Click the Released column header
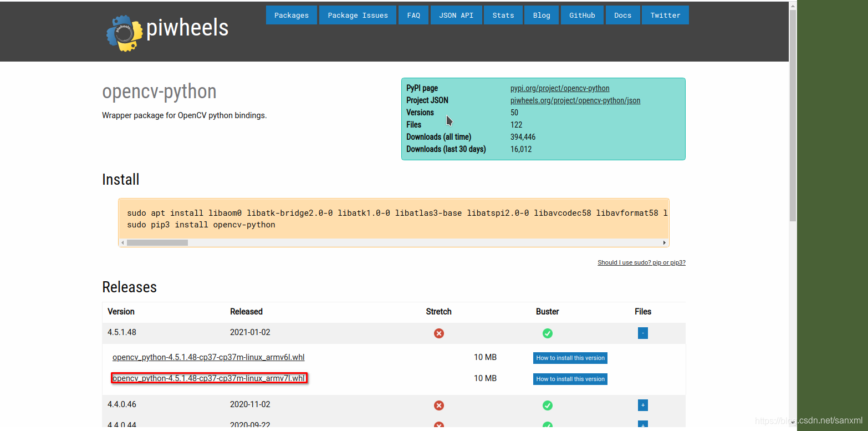 246,312
